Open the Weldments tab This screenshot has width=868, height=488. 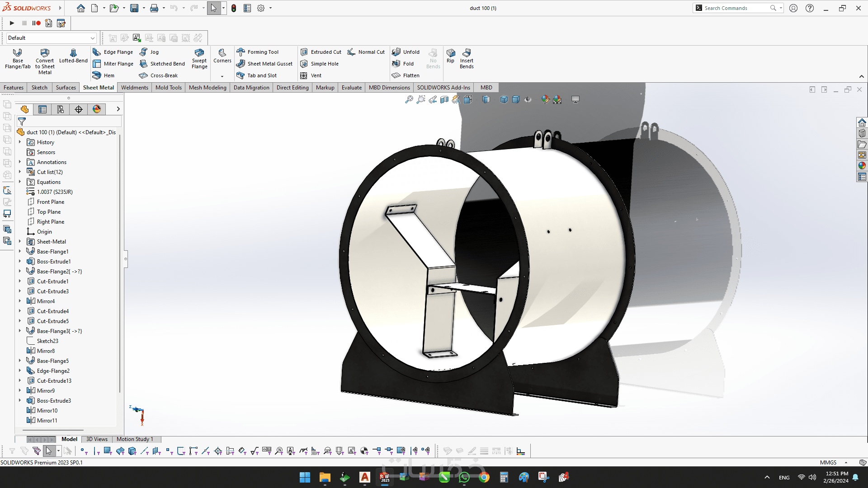(x=135, y=88)
